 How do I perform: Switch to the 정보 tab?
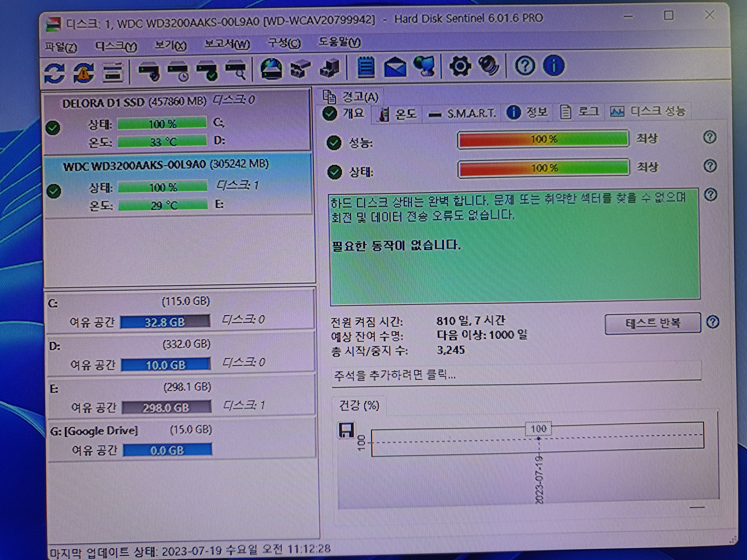(527, 112)
